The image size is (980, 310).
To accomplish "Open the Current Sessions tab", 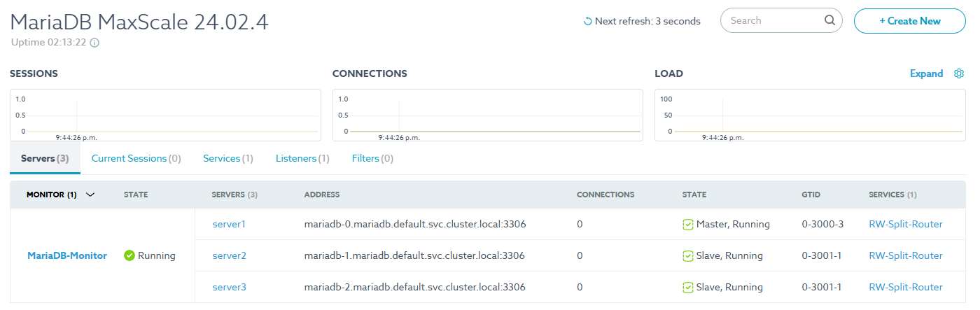I will (x=136, y=159).
